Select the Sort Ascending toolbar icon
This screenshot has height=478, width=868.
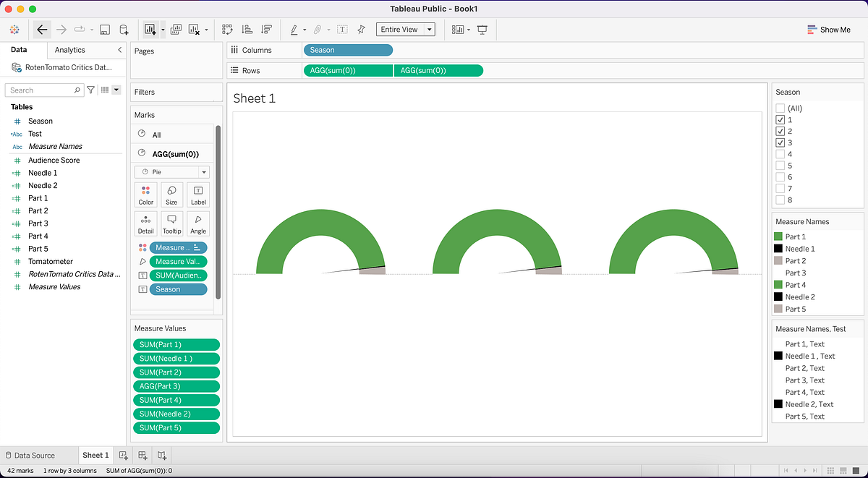point(247,29)
